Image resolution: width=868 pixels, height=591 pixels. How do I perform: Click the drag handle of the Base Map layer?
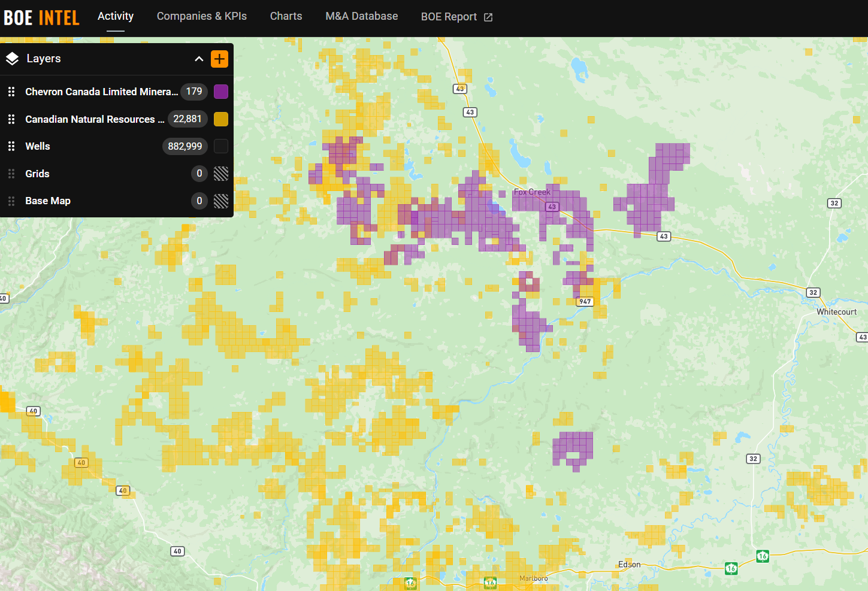tap(11, 201)
